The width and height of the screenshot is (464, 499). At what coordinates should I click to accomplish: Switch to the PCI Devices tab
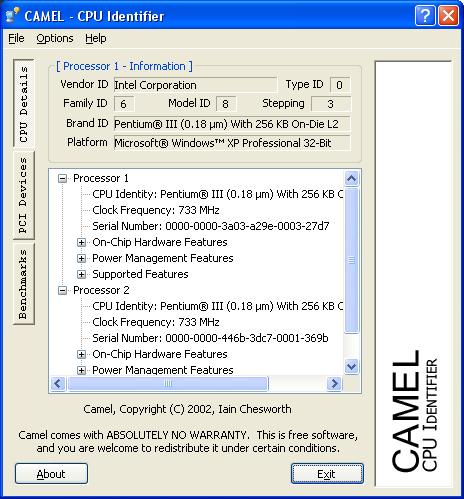tap(23, 195)
